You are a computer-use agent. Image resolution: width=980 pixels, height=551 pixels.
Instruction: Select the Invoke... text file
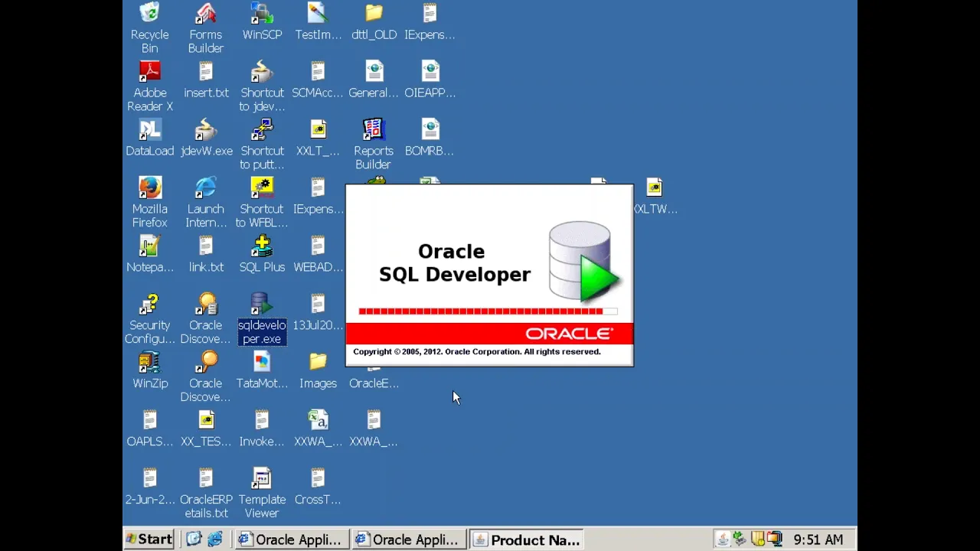click(262, 429)
